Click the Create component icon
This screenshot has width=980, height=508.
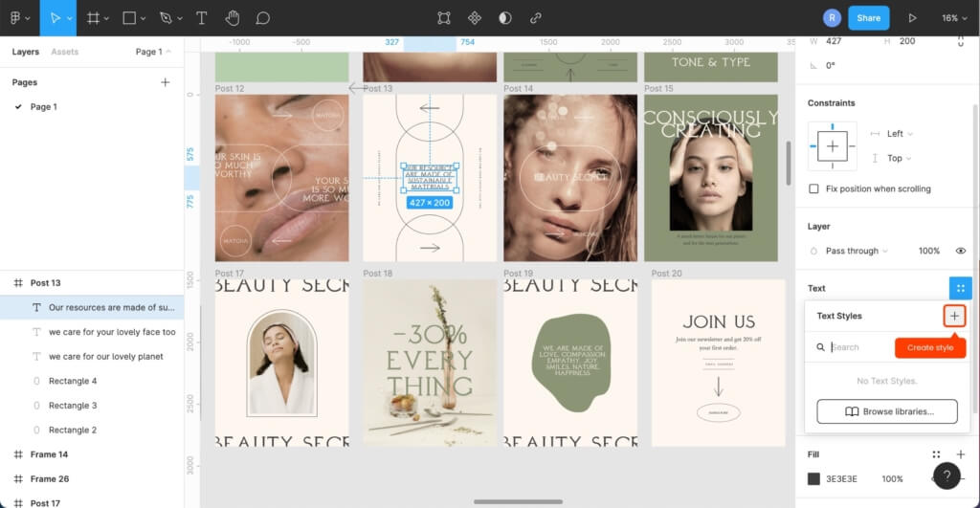(x=475, y=18)
